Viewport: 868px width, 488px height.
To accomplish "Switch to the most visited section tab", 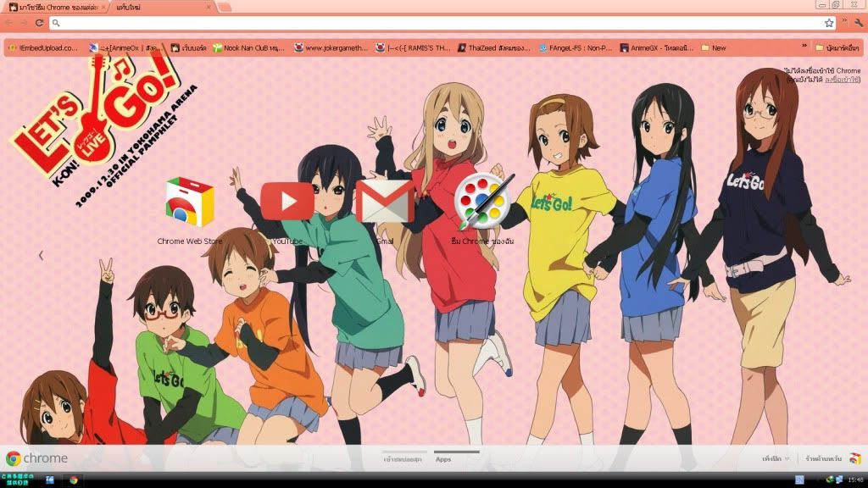I will coord(404,458).
